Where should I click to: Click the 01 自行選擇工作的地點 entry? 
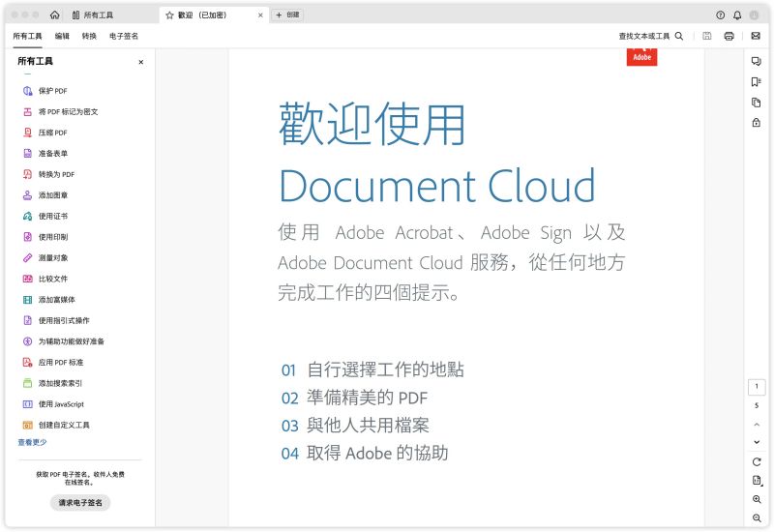tap(372, 369)
